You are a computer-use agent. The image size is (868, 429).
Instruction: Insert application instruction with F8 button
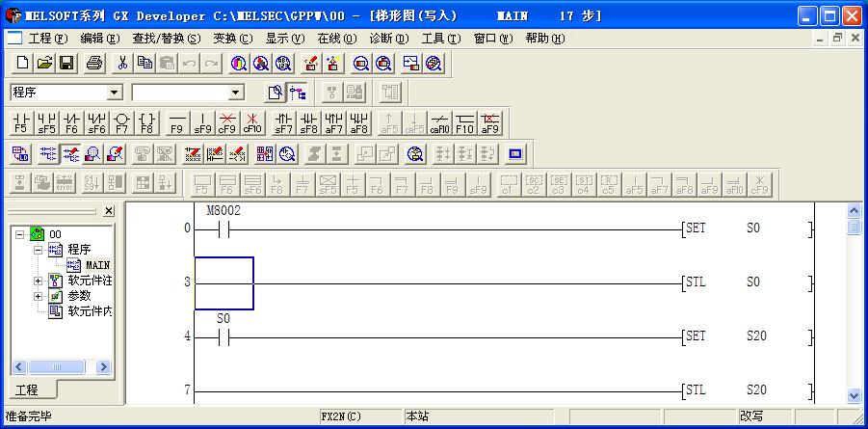click(146, 122)
